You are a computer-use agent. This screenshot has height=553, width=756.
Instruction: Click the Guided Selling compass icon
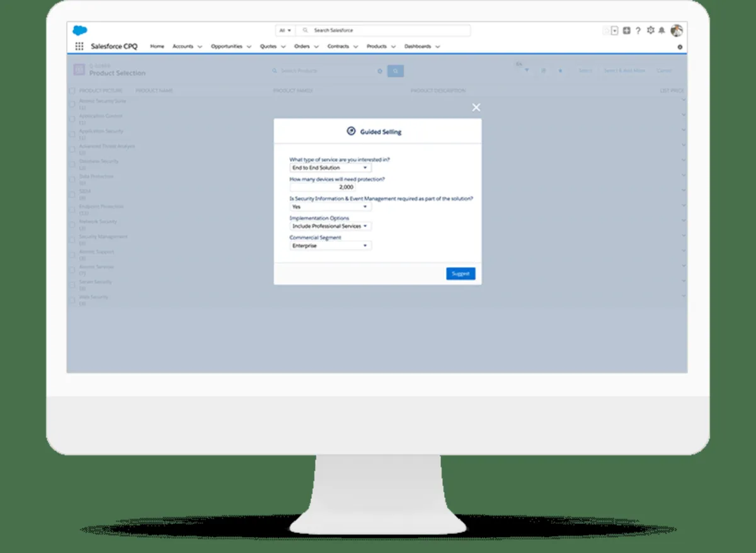click(x=352, y=131)
